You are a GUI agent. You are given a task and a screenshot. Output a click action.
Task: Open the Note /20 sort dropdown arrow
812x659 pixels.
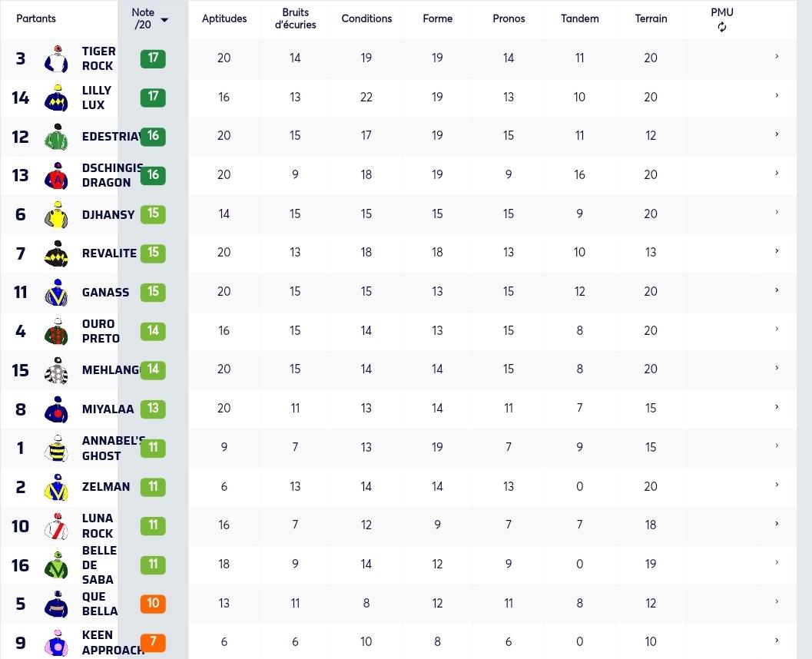coord(164,20)
